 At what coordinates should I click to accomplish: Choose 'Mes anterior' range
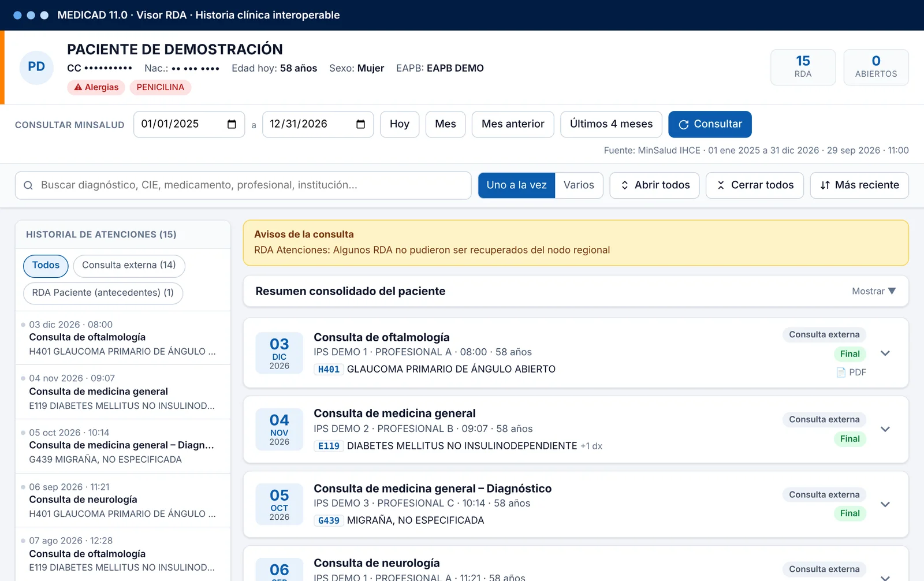pyautogui.click(x=513, y=124)
